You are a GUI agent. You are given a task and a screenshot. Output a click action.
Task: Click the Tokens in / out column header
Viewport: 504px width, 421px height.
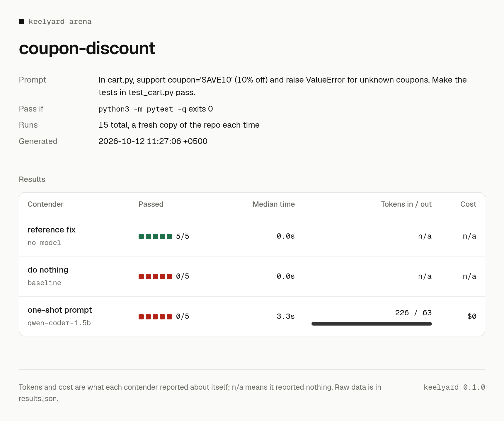(x=406, y=204)
